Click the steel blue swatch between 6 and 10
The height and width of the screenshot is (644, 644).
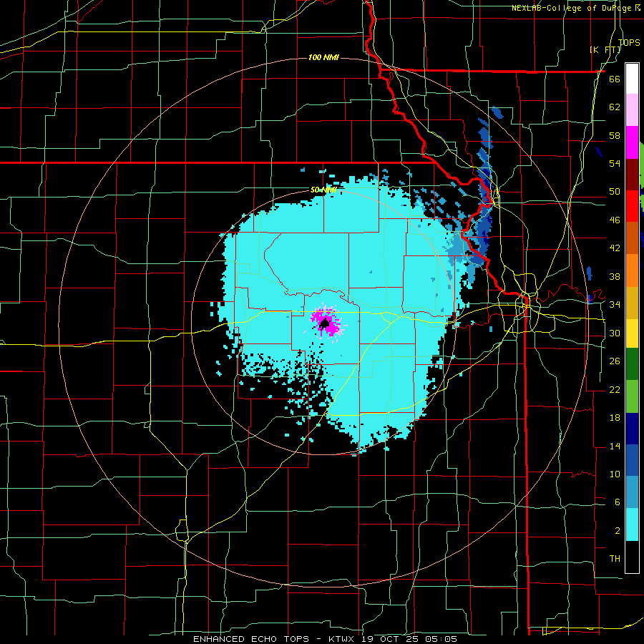click(632, 492)
